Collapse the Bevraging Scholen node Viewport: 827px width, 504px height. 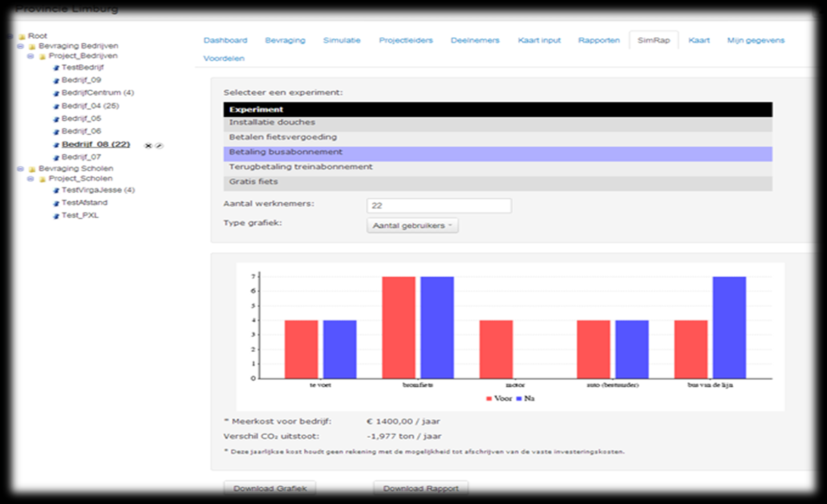[20, 169]
